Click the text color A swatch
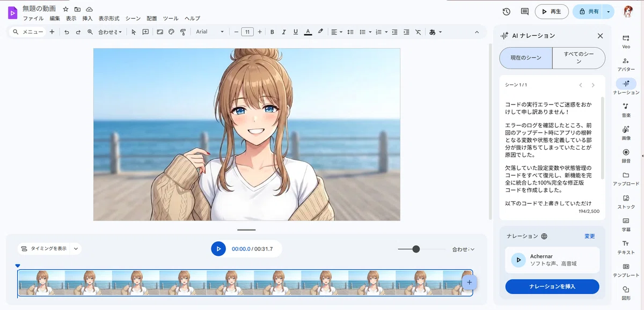Screen dimensions: 644x310 tap(308, 32)
